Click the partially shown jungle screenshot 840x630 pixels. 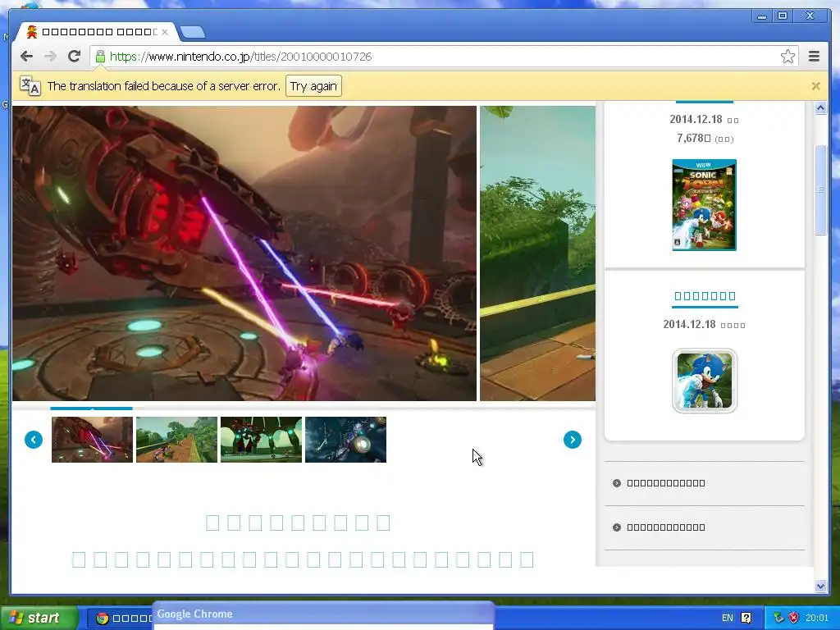537,253
